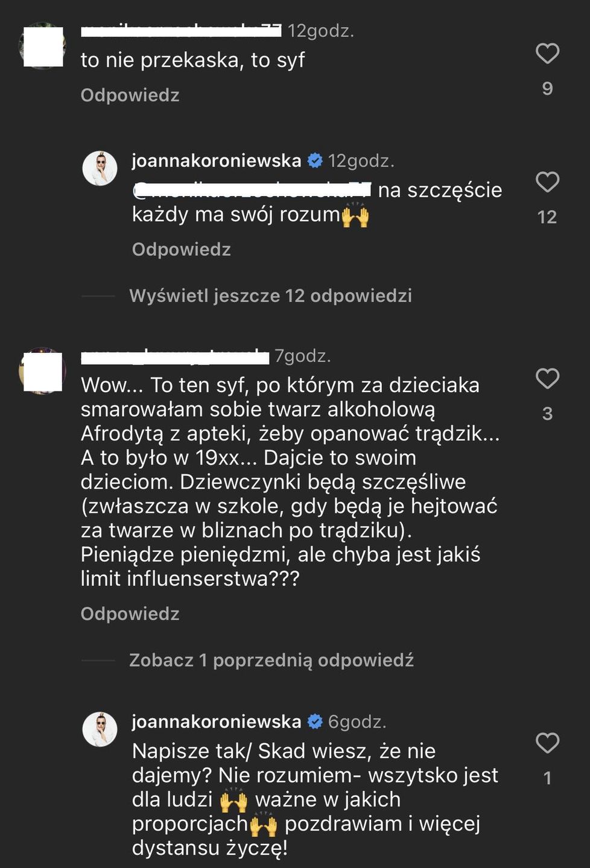
Task: Click the verified badge beside the 6godz. reply
Action: pyautogui.click(x=315, y=721)
